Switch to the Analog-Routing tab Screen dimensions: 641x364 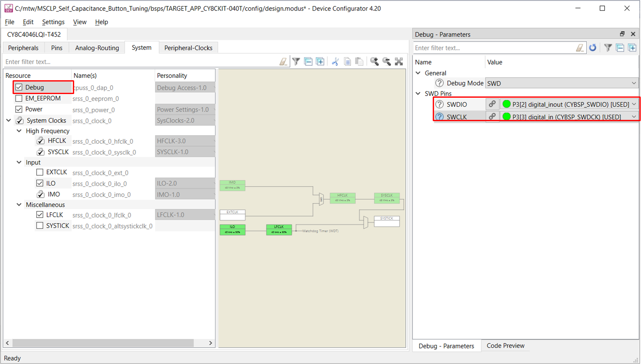[97, 48]
